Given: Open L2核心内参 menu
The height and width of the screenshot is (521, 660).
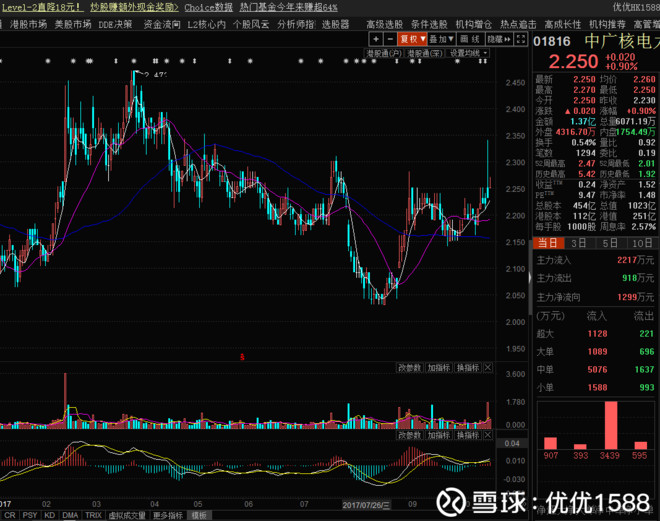Looking at the screenshot, I should coord(207,24).
